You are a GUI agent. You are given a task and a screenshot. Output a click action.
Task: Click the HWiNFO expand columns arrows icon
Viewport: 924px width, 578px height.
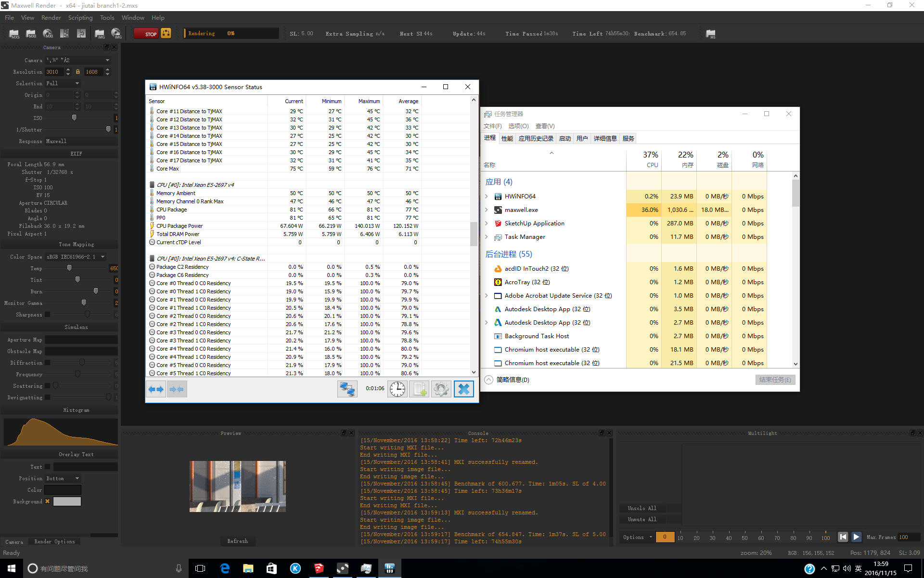coord(156,389)
